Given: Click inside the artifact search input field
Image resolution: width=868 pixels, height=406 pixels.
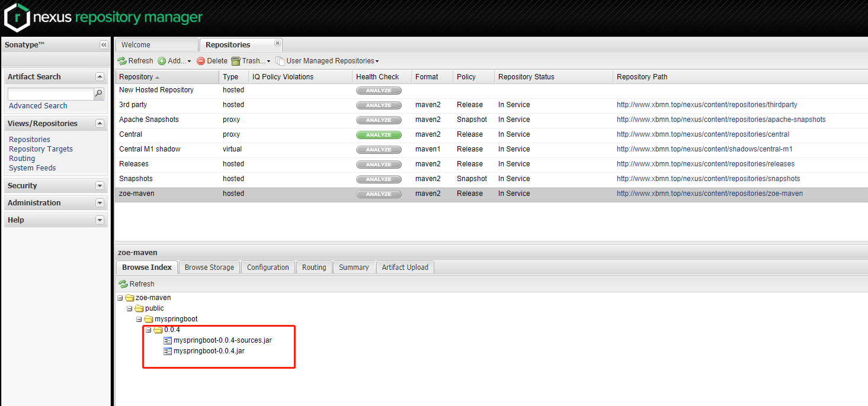Looking at the screenshot, I should [50, 94].
